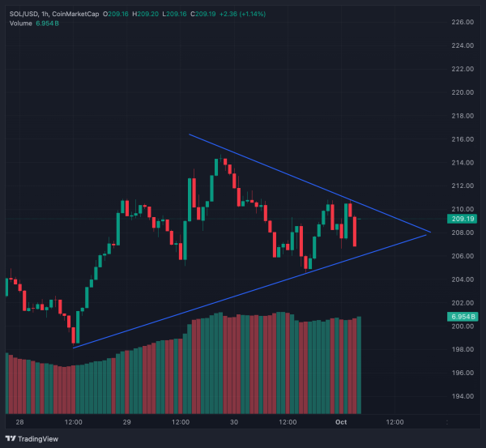The image size is (486, 448).
Task: Click the Oct date label on time axis
Action: [341, 422]
